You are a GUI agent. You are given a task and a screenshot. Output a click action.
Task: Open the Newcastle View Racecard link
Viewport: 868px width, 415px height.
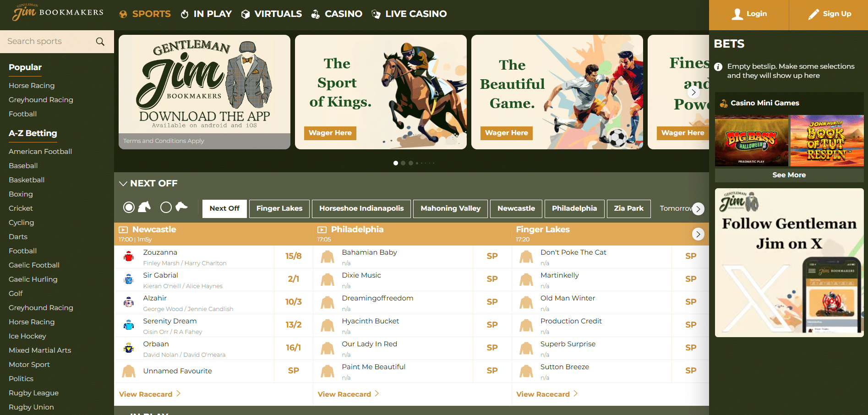[x=150, y=394]
